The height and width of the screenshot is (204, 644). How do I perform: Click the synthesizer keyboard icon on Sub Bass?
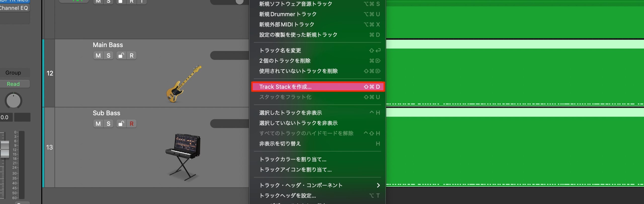click(x=183, y=157)
